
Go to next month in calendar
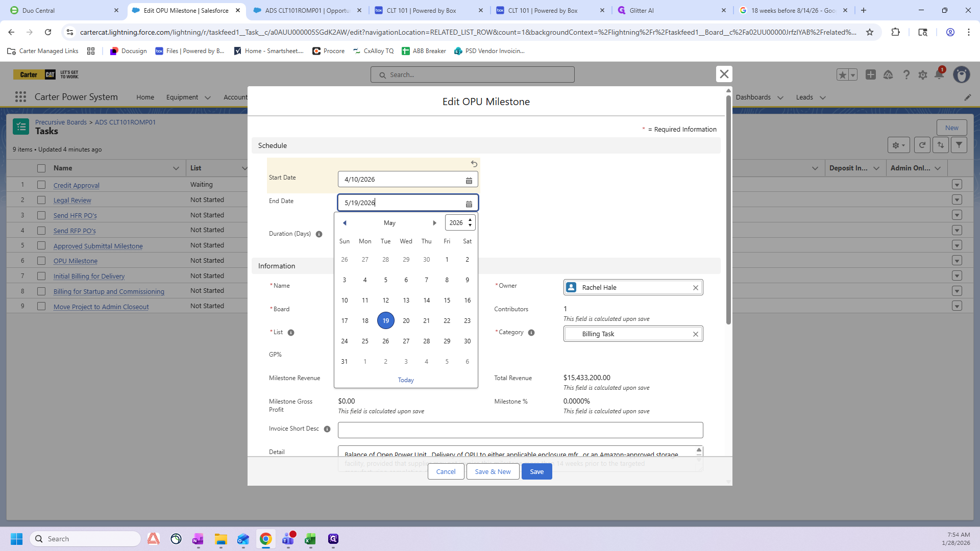click(434, 223)
